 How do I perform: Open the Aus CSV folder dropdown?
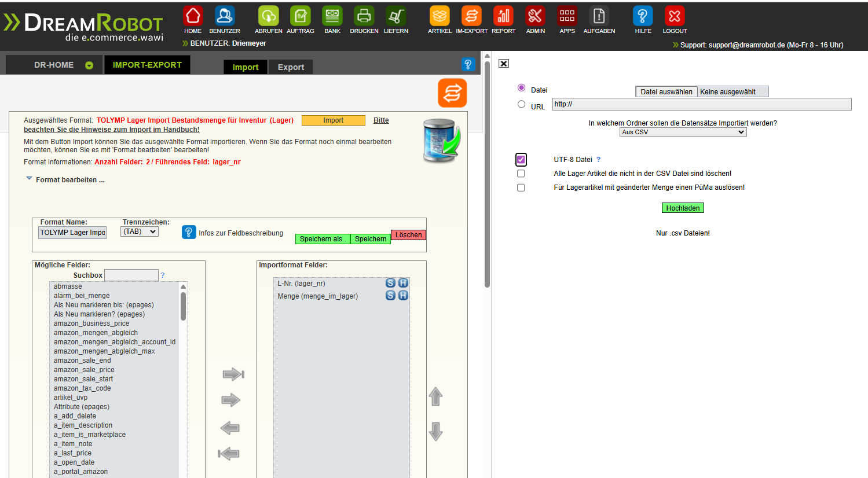683,131
